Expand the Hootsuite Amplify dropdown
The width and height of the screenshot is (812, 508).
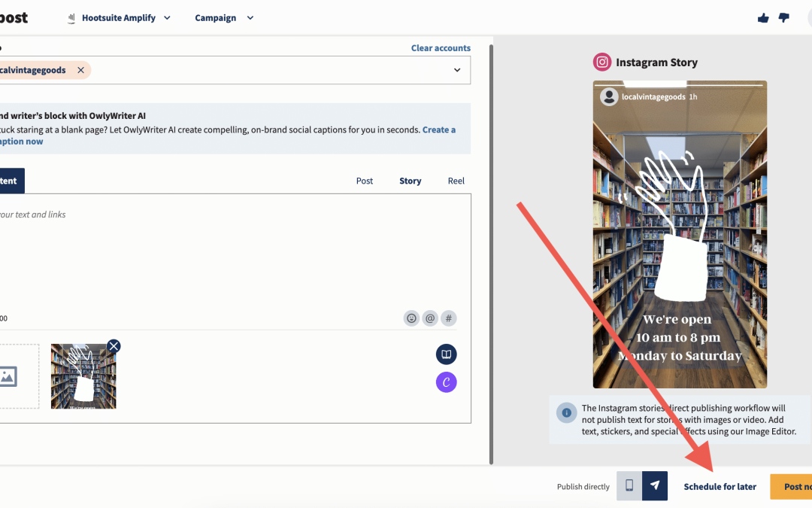pos(166,17)
